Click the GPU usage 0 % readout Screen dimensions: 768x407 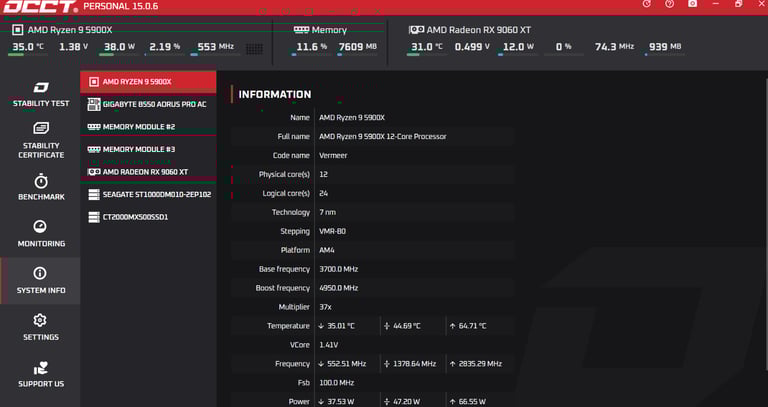coord(563,47)
